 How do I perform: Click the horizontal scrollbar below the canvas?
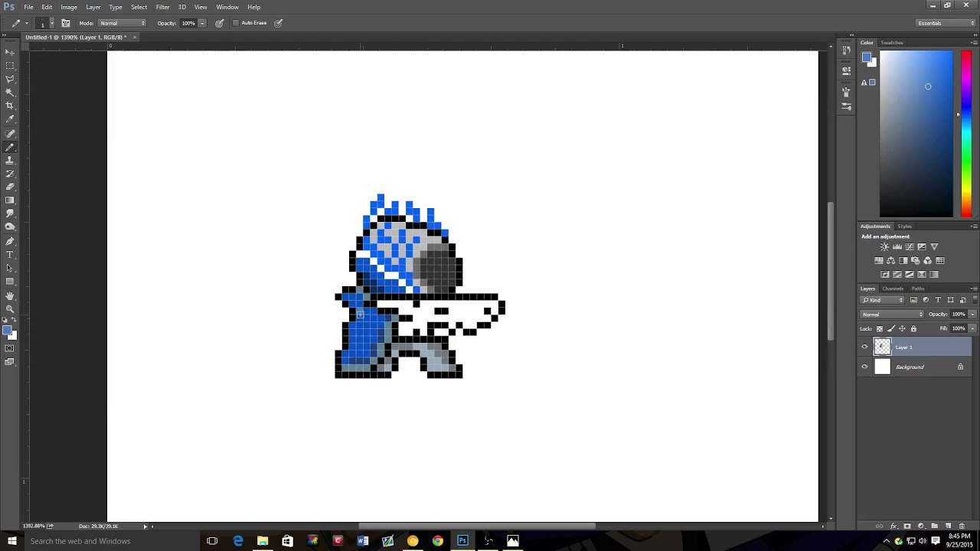[x=476, y=527]
